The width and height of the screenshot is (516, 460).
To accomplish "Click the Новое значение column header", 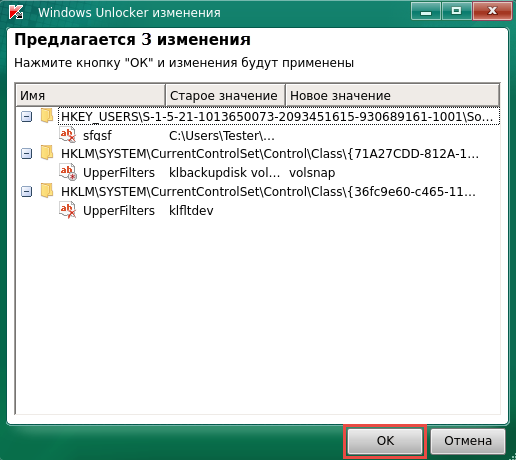I will pyautogui.click(x=392, y=95).
